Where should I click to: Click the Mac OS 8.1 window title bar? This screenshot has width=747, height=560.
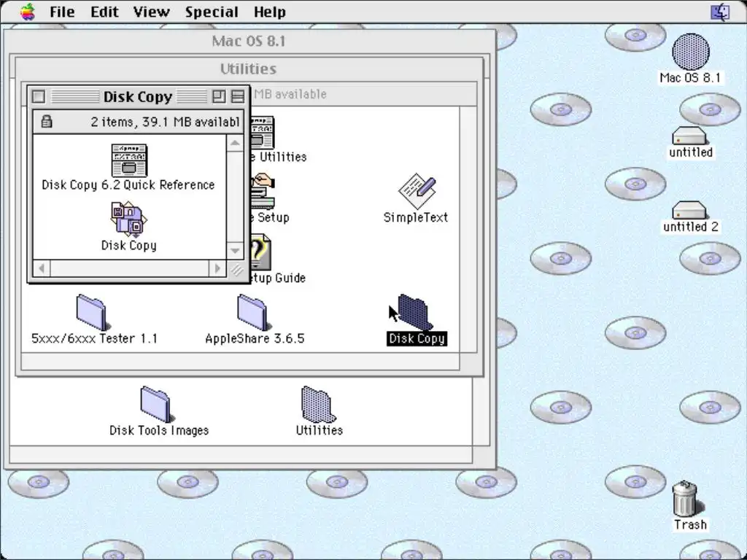(x=249, y=41)
